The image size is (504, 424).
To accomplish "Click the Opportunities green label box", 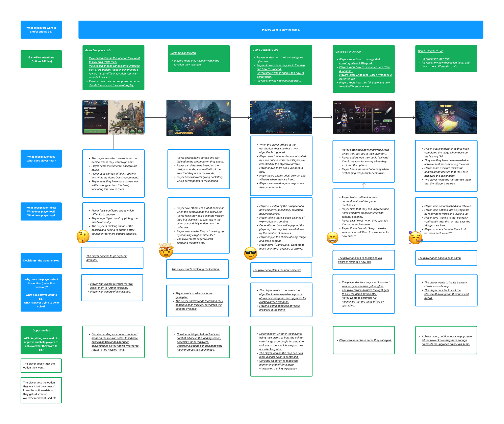I will click(x=41, y=340).
